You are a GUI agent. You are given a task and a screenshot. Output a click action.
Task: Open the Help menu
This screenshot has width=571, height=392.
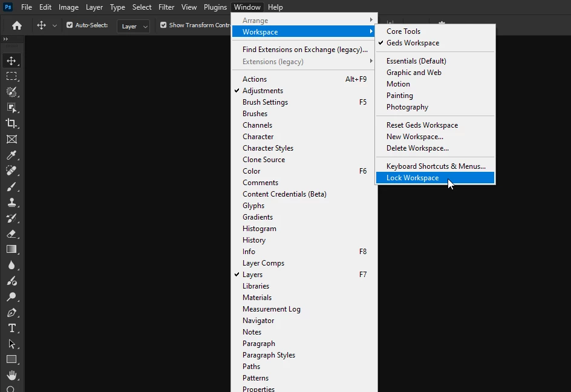(275, 7)
